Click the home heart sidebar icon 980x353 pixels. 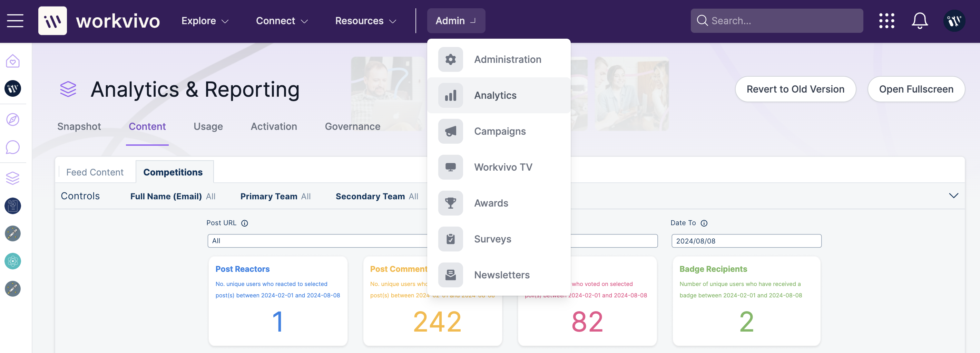[x=12, y=61]
